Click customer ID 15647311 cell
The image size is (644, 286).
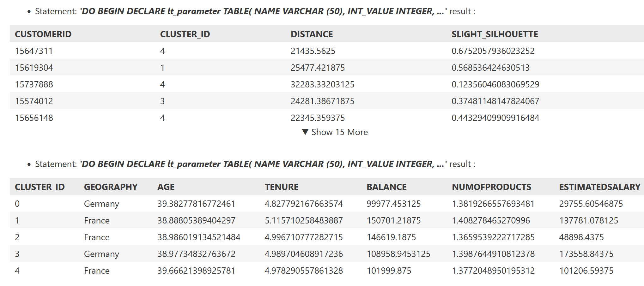tap(34, 51)
